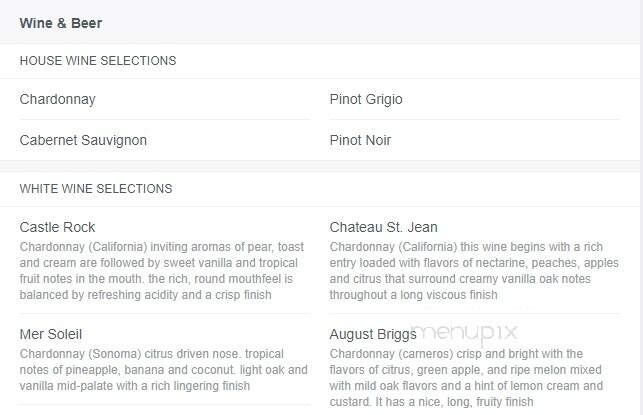Screen dimensions: 643x415
Task: Click the divider under Castle Rock description
Action: (x=165, y=314)
